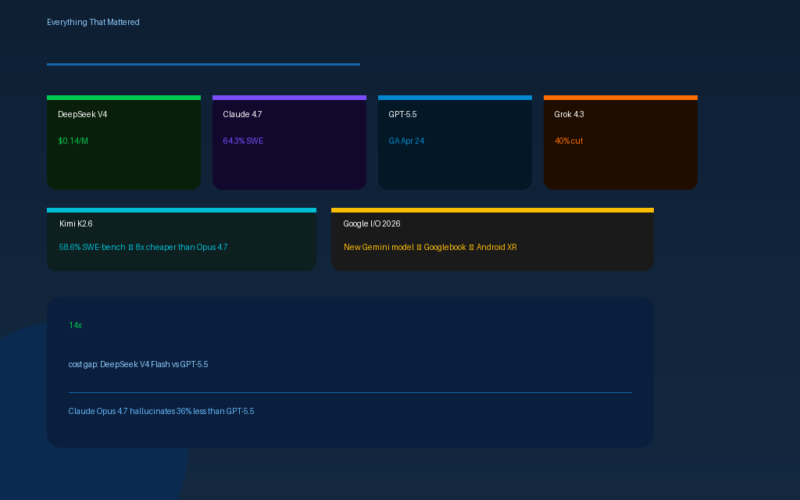
Task: Click the '40% cut' text
Action: point(568,141)
